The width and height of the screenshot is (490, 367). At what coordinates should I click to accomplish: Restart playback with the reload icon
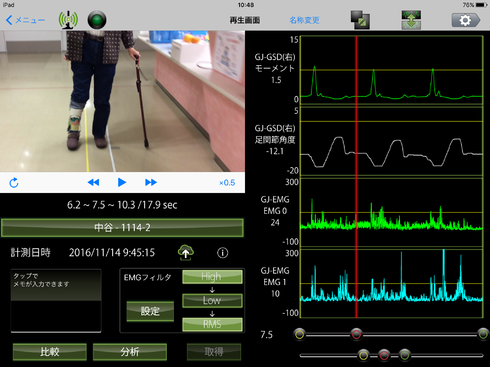tap(14, 183)
